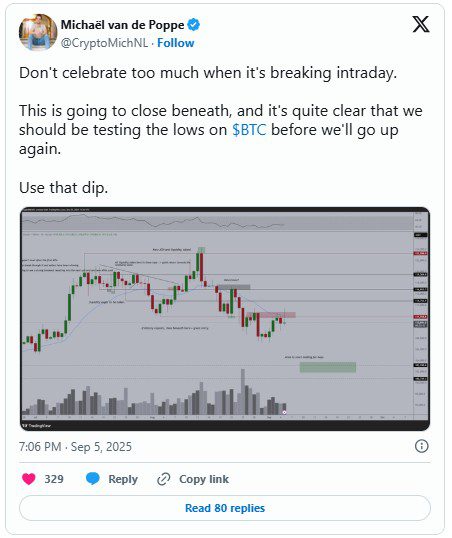Click Read 80 replies button
The width and height of the screenshot is (452, 538).
[x=225, y=508]
